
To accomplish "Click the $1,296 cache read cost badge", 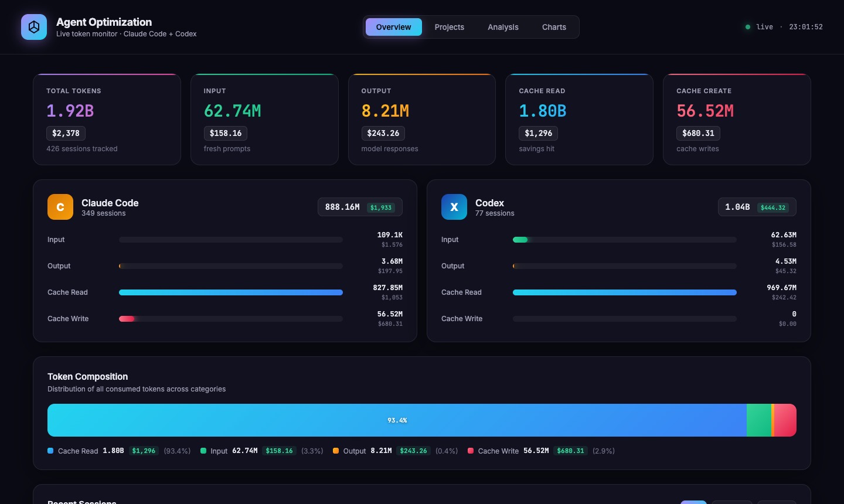I will pos(538,134).
